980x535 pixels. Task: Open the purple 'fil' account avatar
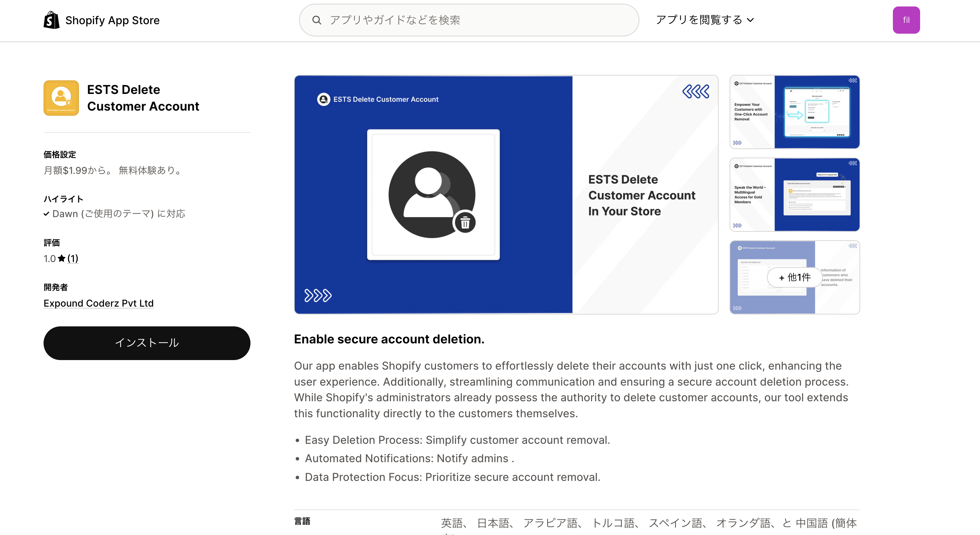click(906, 20)
